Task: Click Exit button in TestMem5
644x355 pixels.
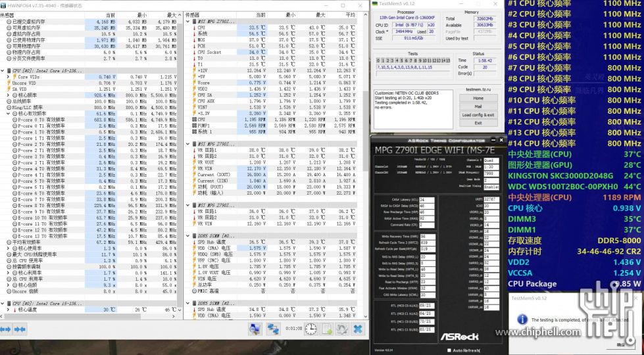Action: point(478,123)
